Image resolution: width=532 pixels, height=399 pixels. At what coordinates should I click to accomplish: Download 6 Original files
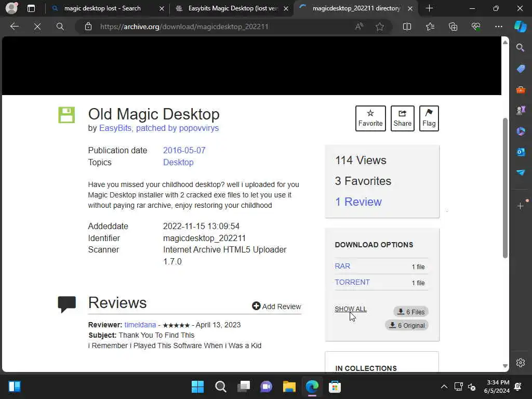coord(407,325)
